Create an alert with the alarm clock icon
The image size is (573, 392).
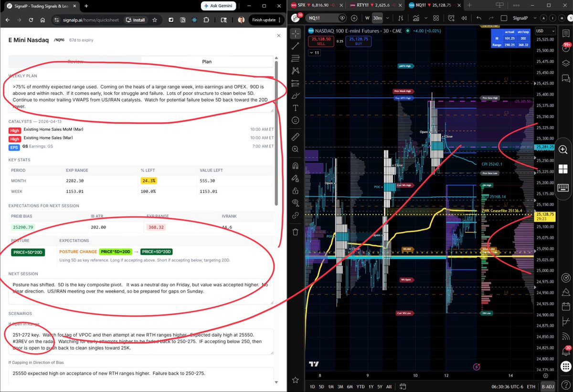[x=451, y=18]
